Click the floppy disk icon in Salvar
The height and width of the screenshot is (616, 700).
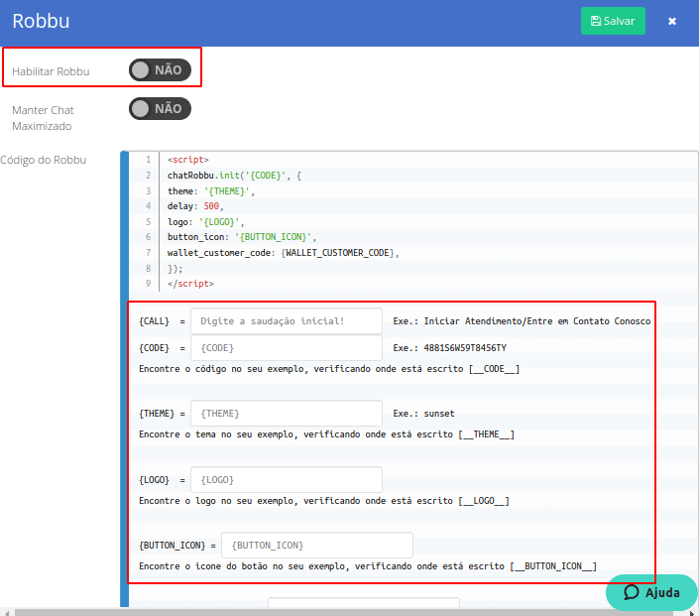(596, 21)
